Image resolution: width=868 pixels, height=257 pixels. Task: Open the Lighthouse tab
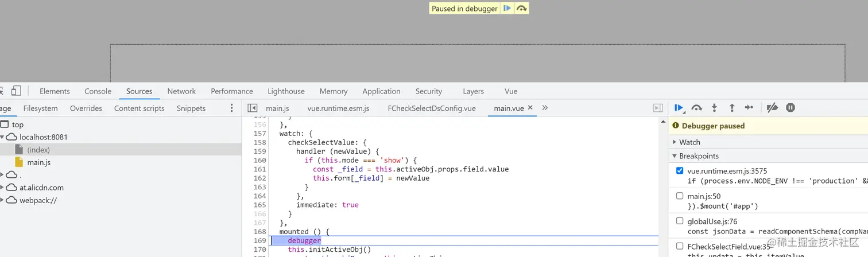coord(286,91)
